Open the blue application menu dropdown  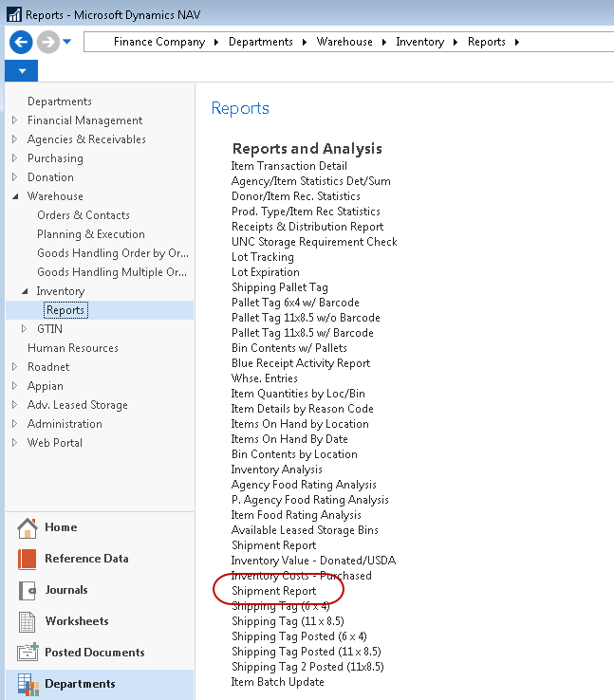[21, 71]
